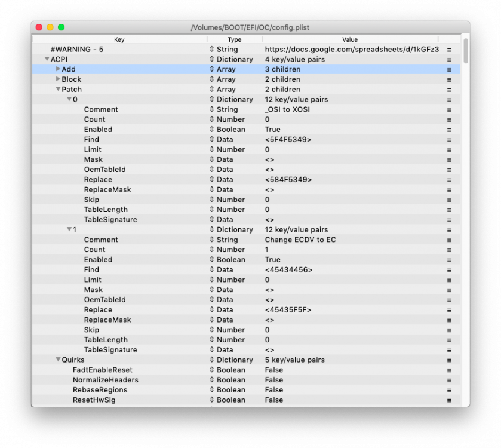Open type selector for #WARNING - 5 row
Viewport: 501px width, 448px height.
211,49
